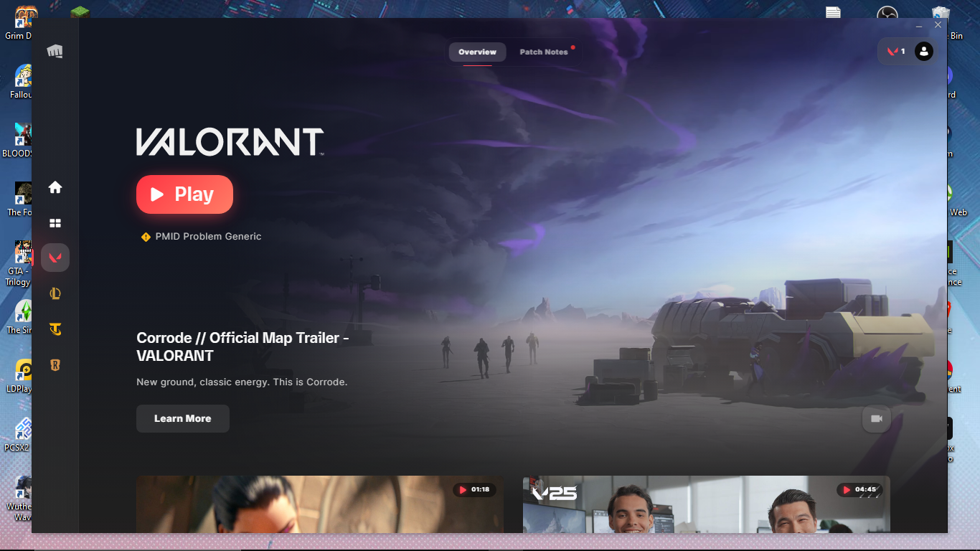
Task: Switch to the Patch Notes tab
Action: click(544, 52)
